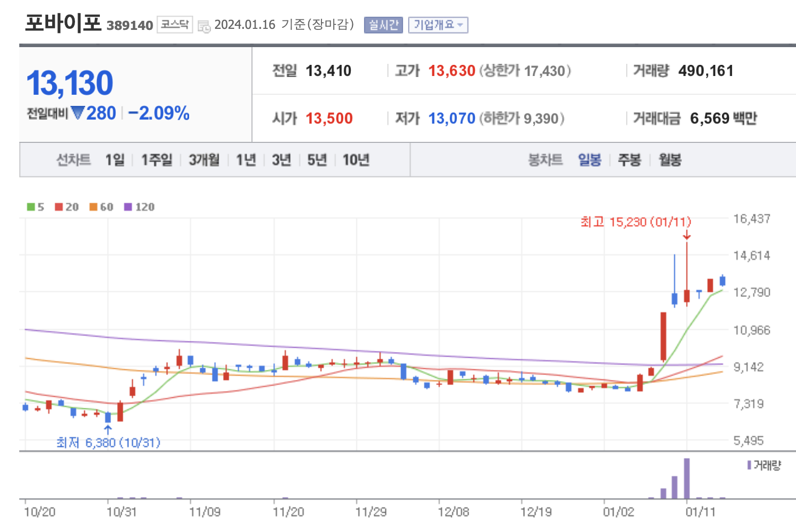The width and height of the screenshot is (796, 532).
Task: Click the upper limit price 17,430
Action: tap(545, 71)
